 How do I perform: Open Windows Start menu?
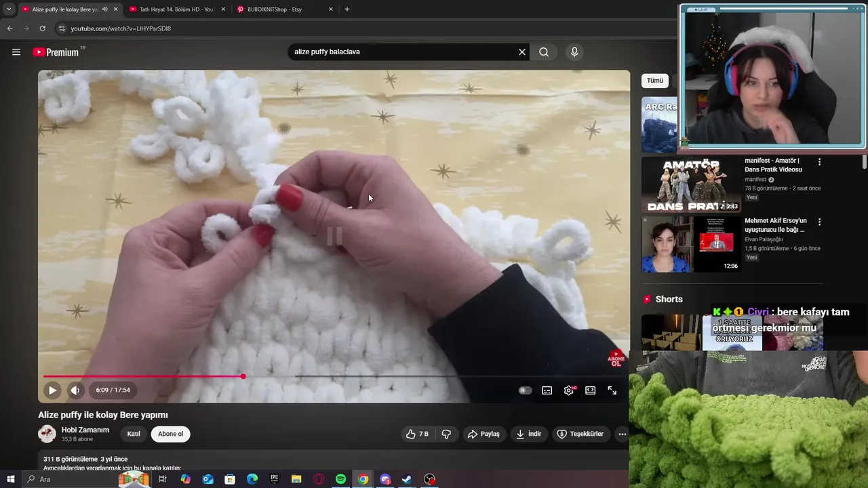10,479
